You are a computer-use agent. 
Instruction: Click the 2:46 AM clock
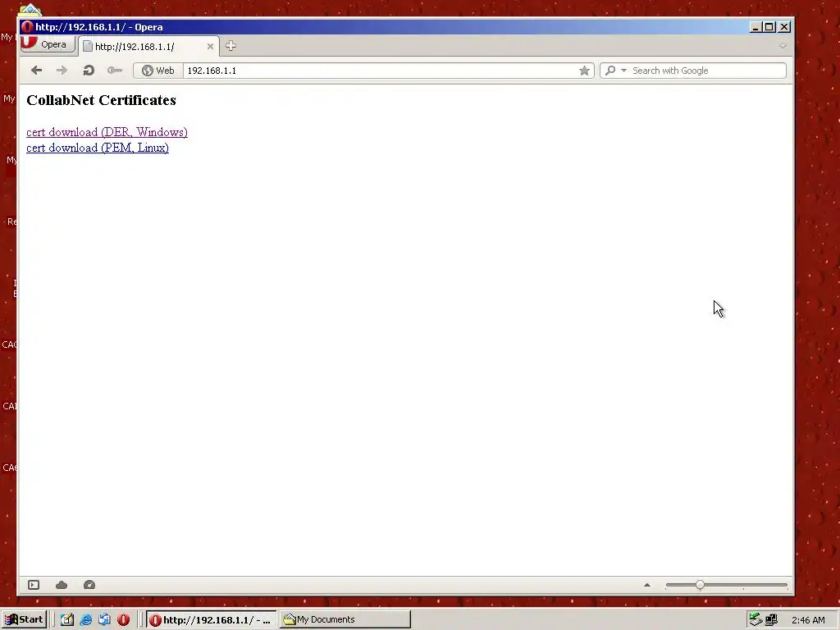(808, 620)
